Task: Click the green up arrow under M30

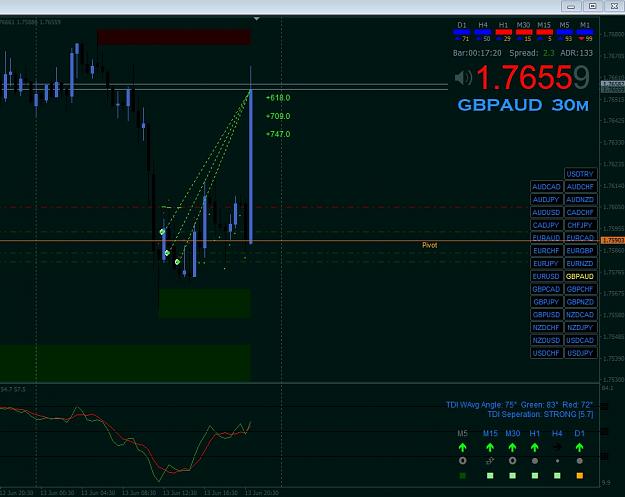Action: [512, 447]
